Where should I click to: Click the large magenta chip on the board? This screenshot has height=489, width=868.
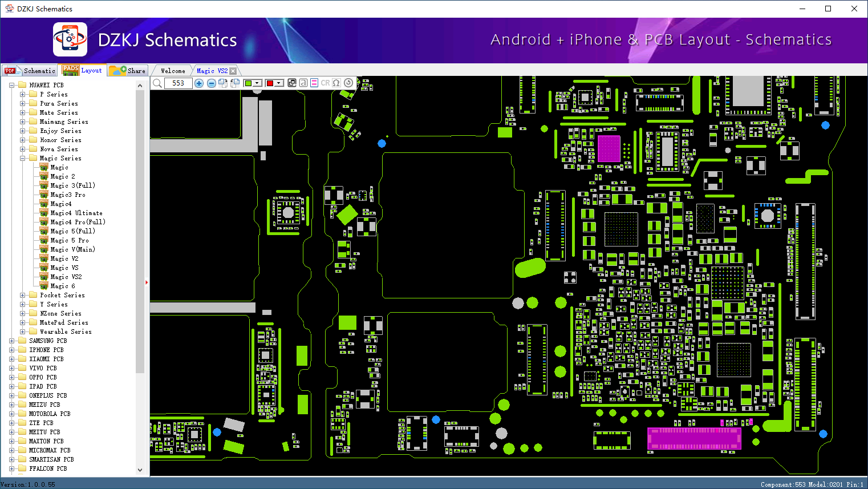coord(609,149)
